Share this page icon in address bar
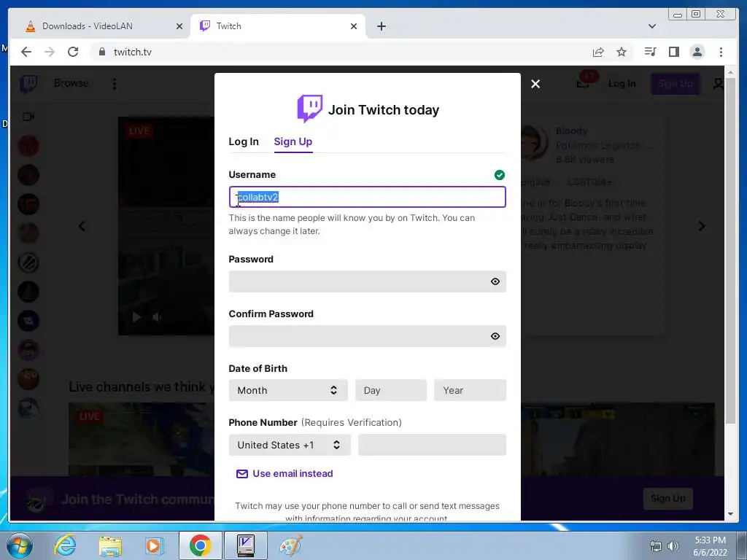747x560 pixels. click(598, 52)
